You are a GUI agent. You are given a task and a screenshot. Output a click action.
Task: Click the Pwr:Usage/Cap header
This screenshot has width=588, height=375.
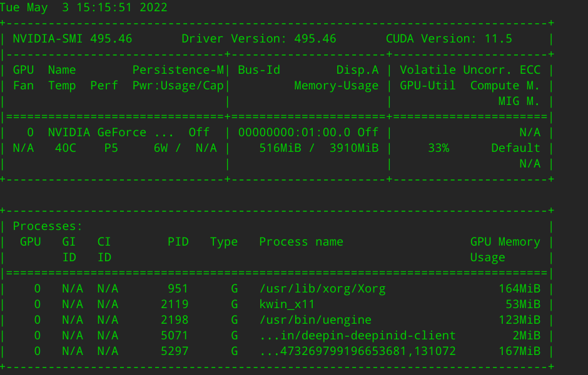(178, 86)
